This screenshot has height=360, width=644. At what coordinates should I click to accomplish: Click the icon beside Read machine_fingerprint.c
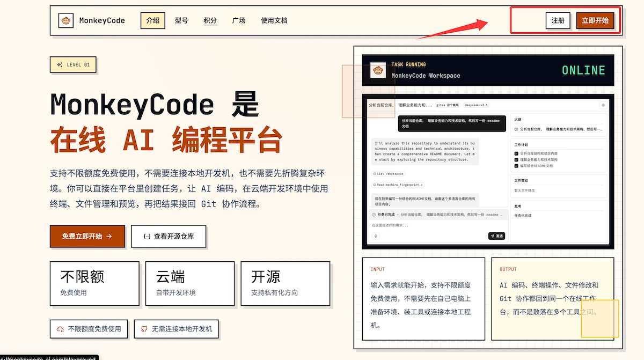coord(375,185)
